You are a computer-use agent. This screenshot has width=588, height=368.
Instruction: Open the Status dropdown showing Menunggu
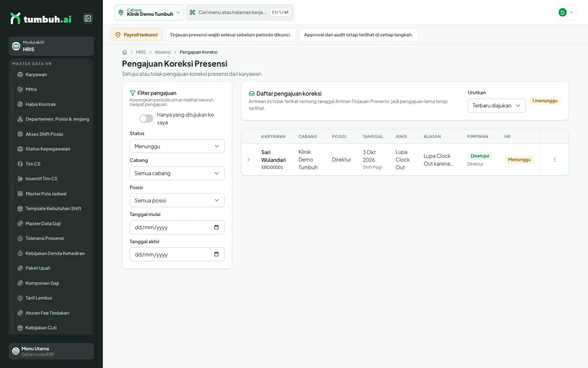tap(177, 146)
